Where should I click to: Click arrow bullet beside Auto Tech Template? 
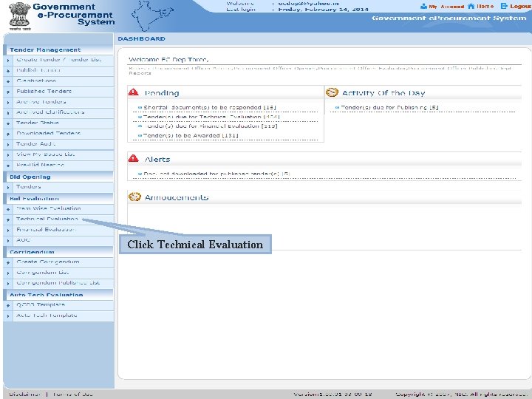coord(8,316)
